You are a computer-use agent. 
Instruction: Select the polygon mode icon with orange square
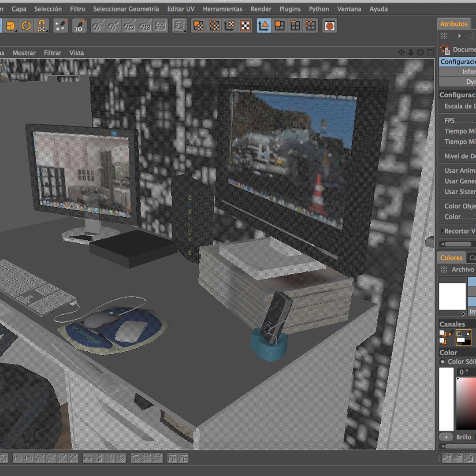pos(279,26)
